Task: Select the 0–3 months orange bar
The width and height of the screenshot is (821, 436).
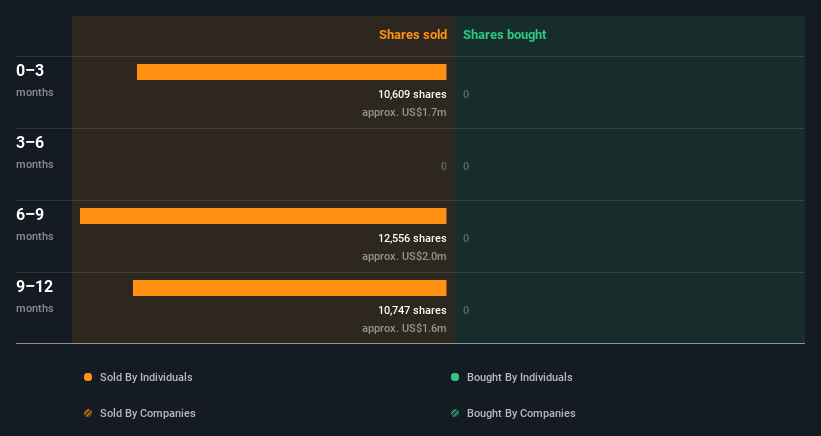Action: (x=292, y=72)
